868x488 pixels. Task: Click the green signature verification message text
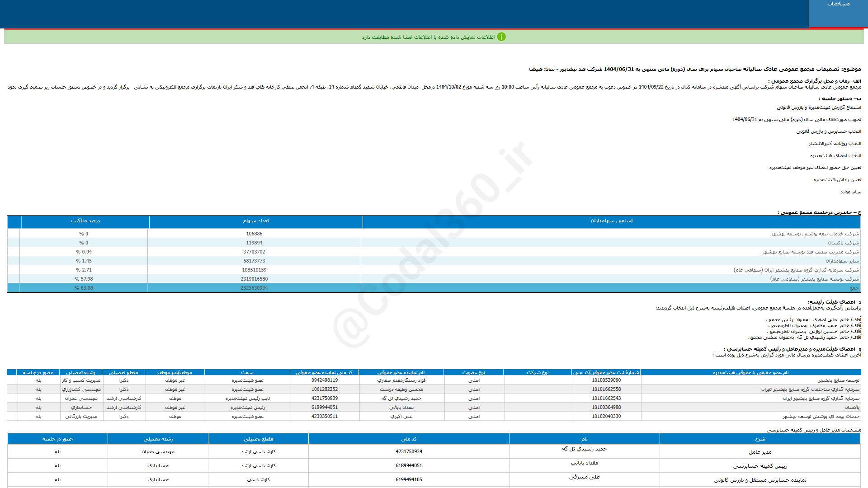(x=428, y=37)
